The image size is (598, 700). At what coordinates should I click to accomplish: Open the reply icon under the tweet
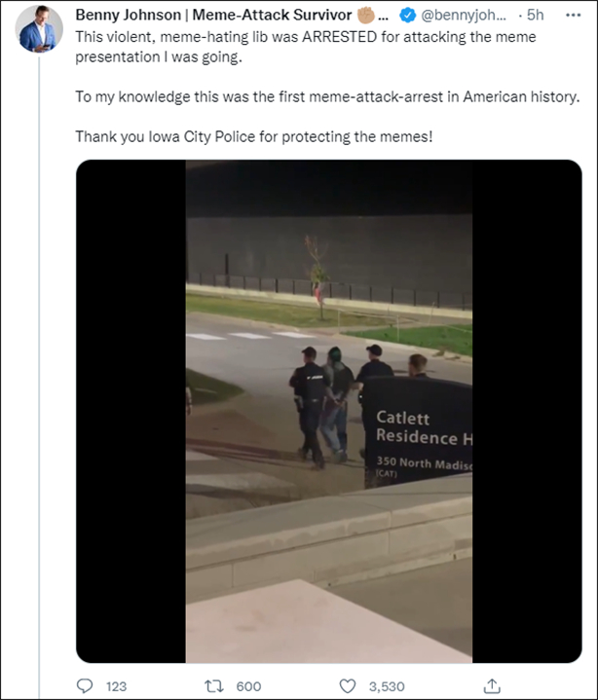point(85,685)
